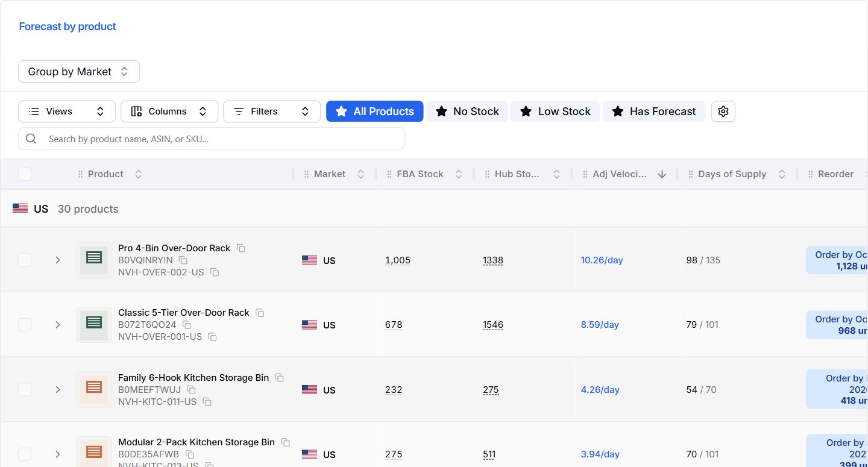Copy SKU NVH-OVER-001-US
The height and width of the screenshot is (467, 868).
(213, 337)
